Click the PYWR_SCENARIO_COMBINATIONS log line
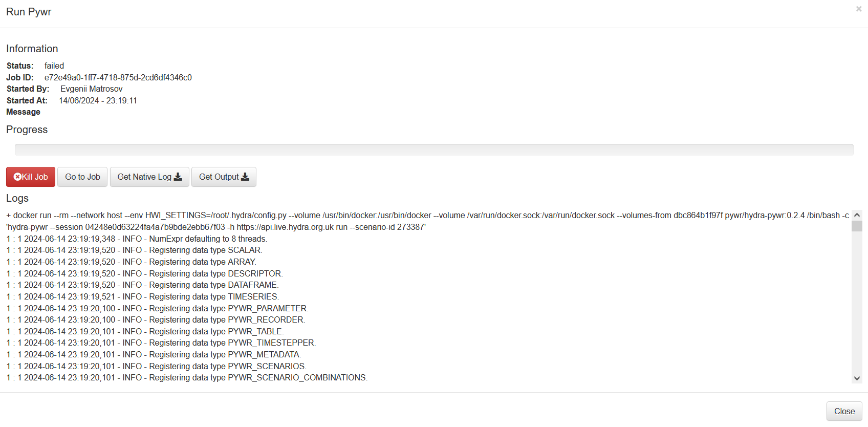This screenshot has height=427, width=868. pyautogui.click(x=187, y=377)
